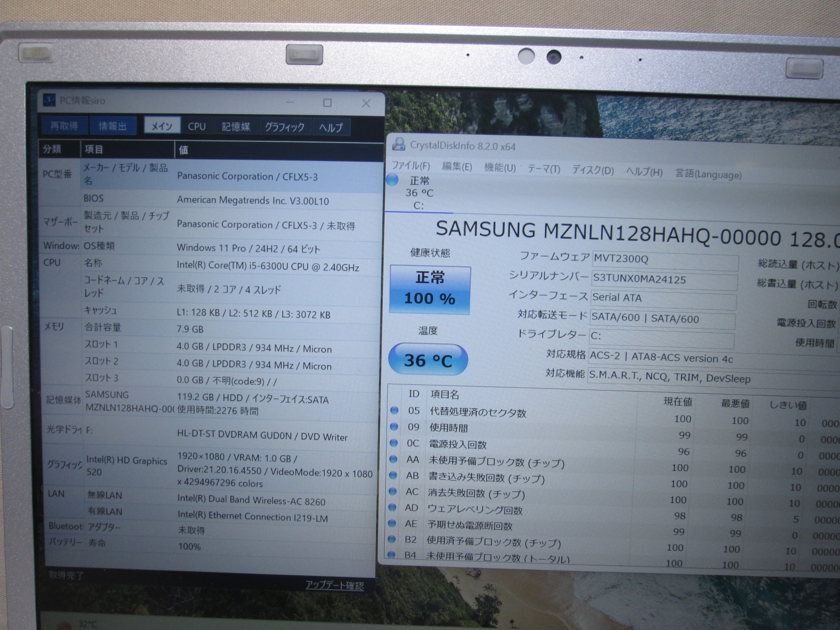
Task: Switch to the メイン tab
Action: pos(162,126)
